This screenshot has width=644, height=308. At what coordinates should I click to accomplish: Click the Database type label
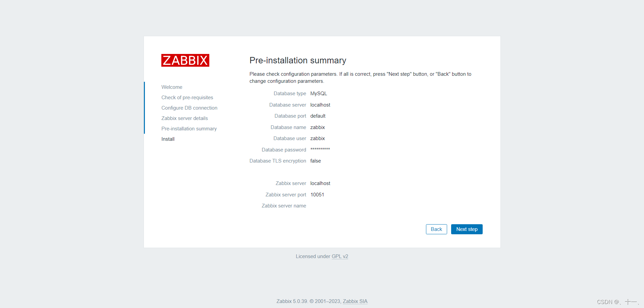pyautogui.click(x=290, y=94)
